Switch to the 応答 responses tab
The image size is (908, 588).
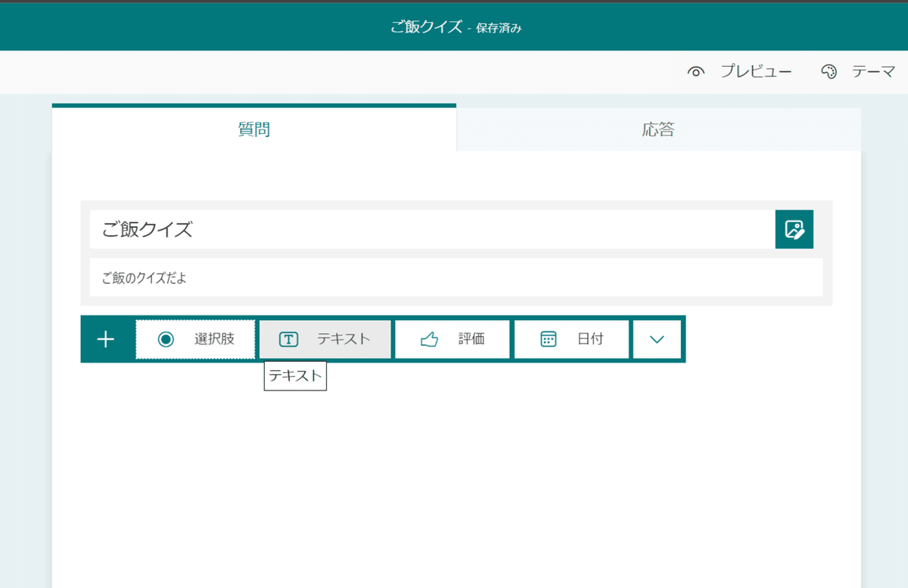tap(658, 129)
